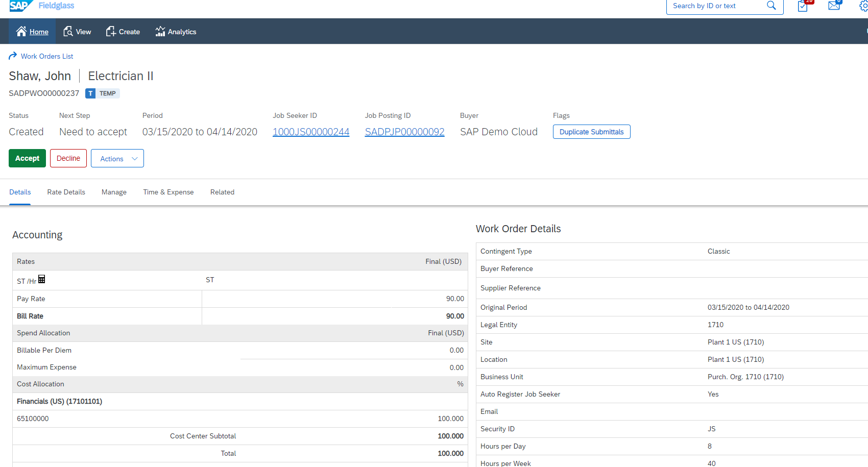
Task: Open Job Seeker ID 1000JS00000244 link
Action: (311, 132)
